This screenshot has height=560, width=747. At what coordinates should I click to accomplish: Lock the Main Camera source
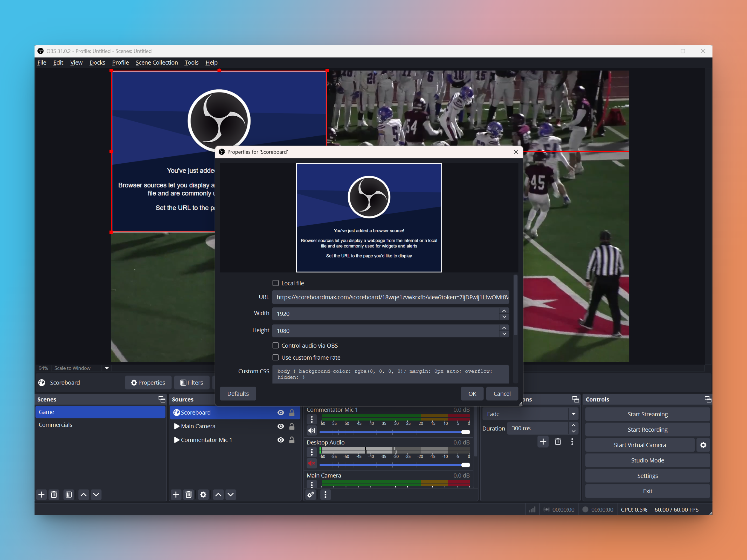tap(292, 426)
